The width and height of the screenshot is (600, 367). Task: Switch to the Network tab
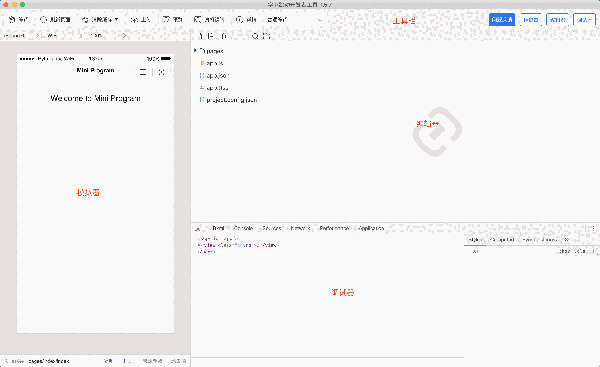pyautogui.click(x=300, y=228)
